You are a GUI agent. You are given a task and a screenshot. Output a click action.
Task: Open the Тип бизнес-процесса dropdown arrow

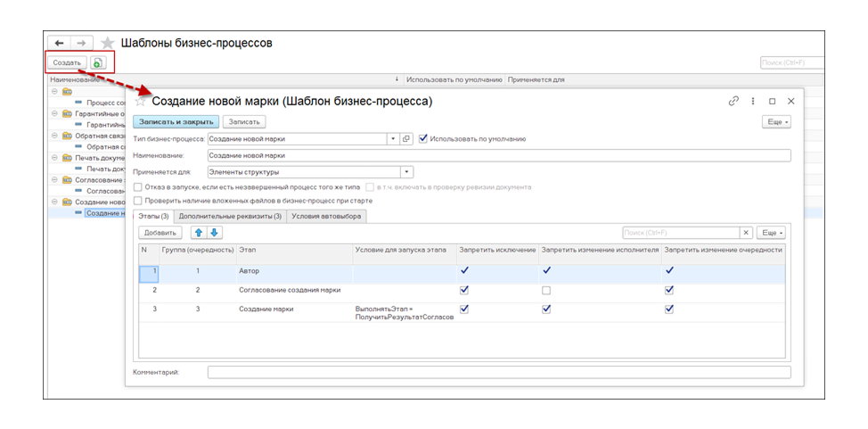[393, 139]
